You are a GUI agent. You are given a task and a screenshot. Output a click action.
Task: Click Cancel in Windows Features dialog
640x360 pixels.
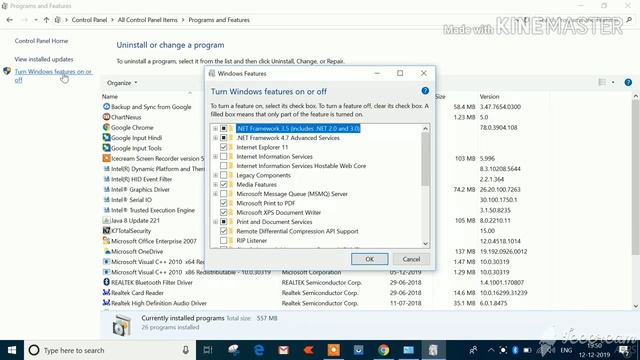411,259
